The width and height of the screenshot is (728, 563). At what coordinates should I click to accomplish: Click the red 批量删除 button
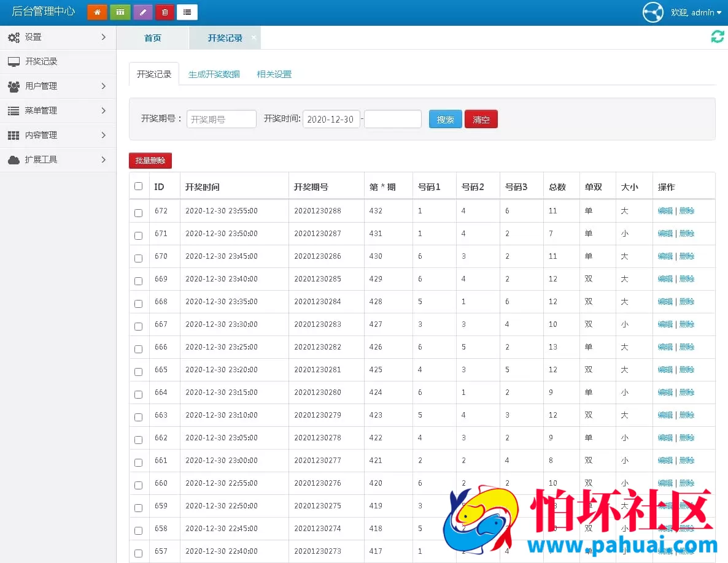(150, 159)
